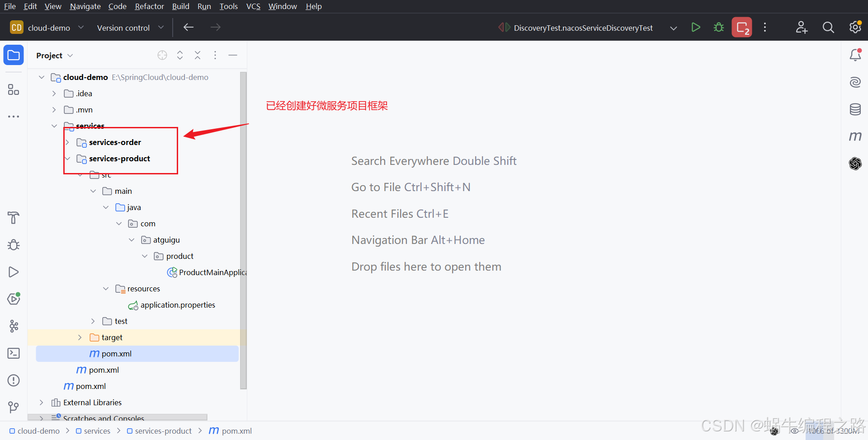Open the Build menu

pos(181,6)
